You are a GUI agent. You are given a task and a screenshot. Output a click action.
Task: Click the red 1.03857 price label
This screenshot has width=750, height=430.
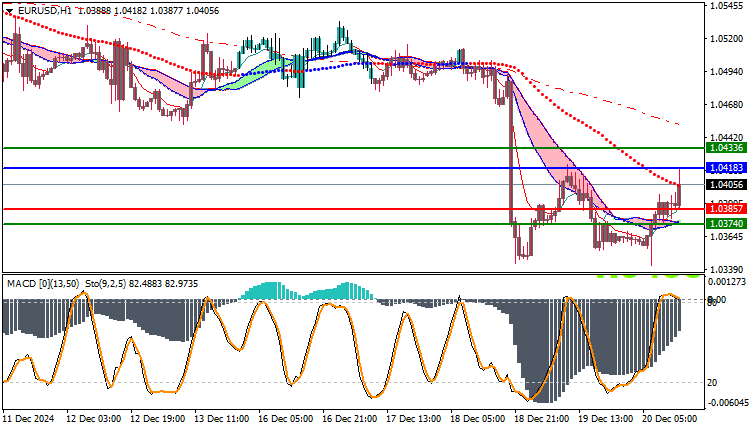tap(727, 209)
